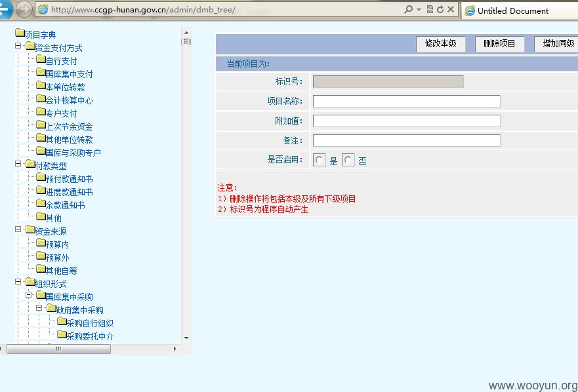Click the folder icon beside 上次节余资金
Viewport: 578px width, 392px height.
tap(41, 125)
